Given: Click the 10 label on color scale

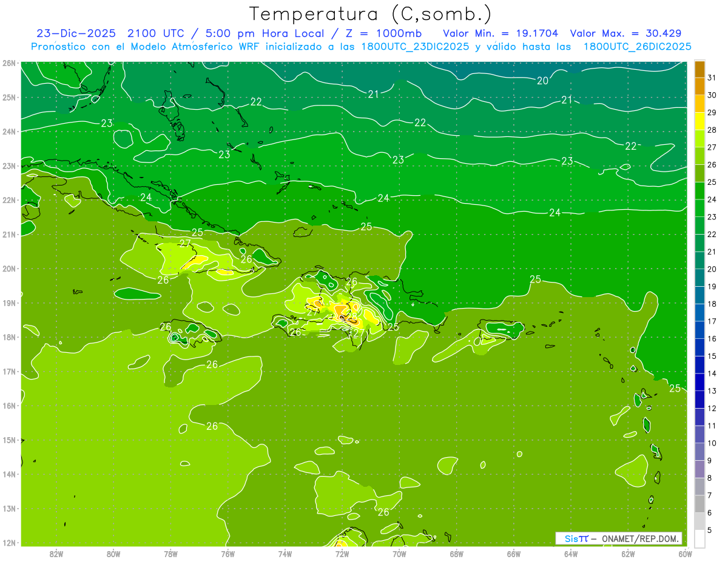Looking at the screenshot, I should (x=712, y=443).
